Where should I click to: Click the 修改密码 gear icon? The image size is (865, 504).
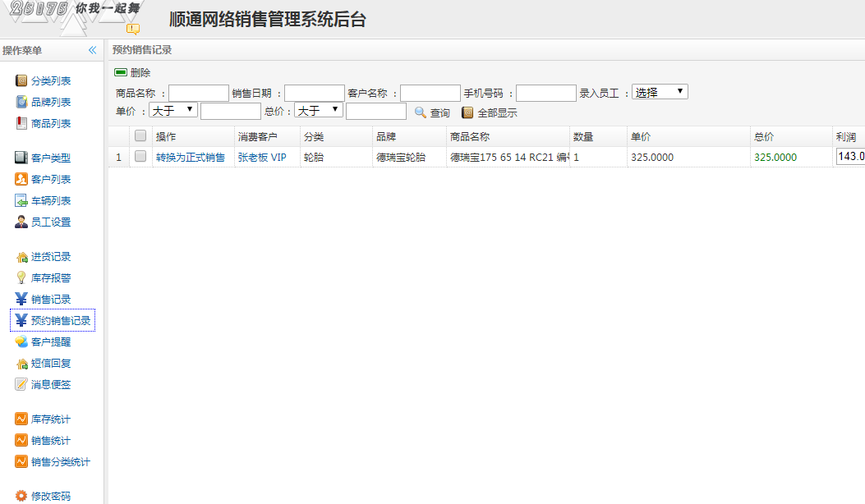21,496
